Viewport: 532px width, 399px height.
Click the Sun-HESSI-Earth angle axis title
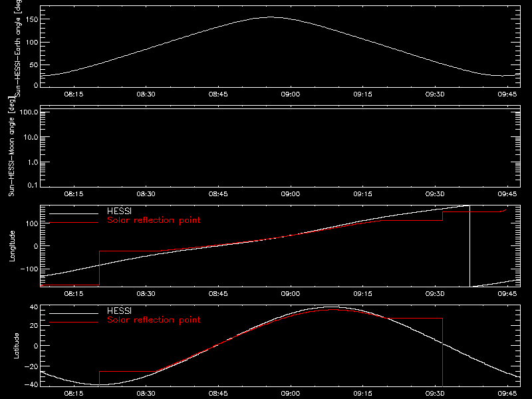pyautogui.click(x=18, y=48)
